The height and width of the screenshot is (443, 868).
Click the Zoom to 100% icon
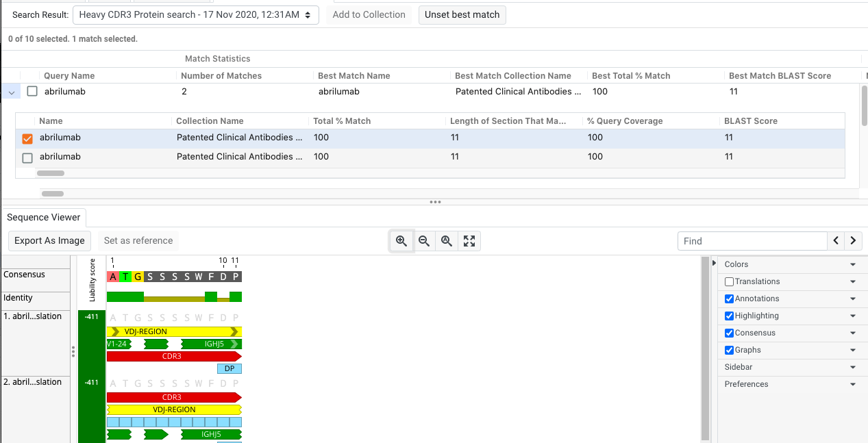tap(447, 240)
